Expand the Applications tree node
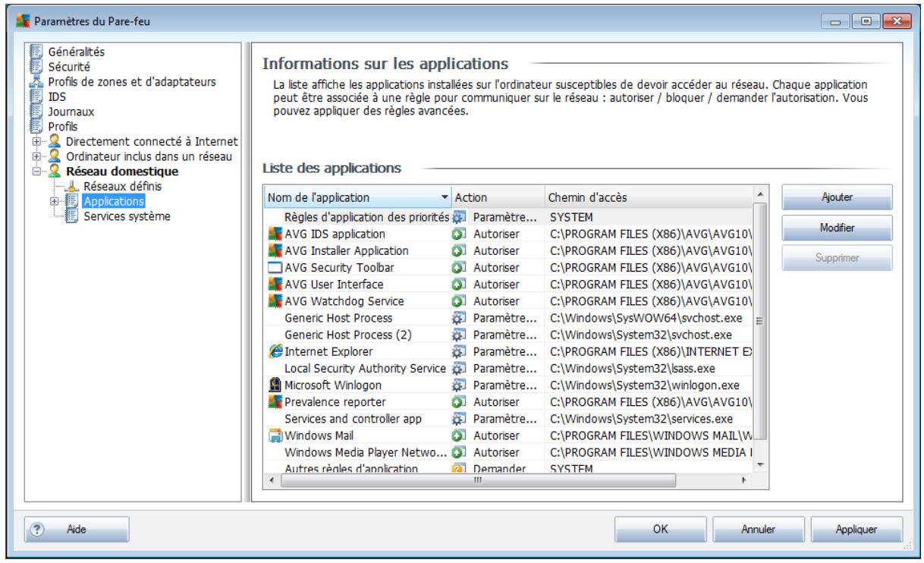This screenshot has width=924, height=563. [x=55, y=201]
